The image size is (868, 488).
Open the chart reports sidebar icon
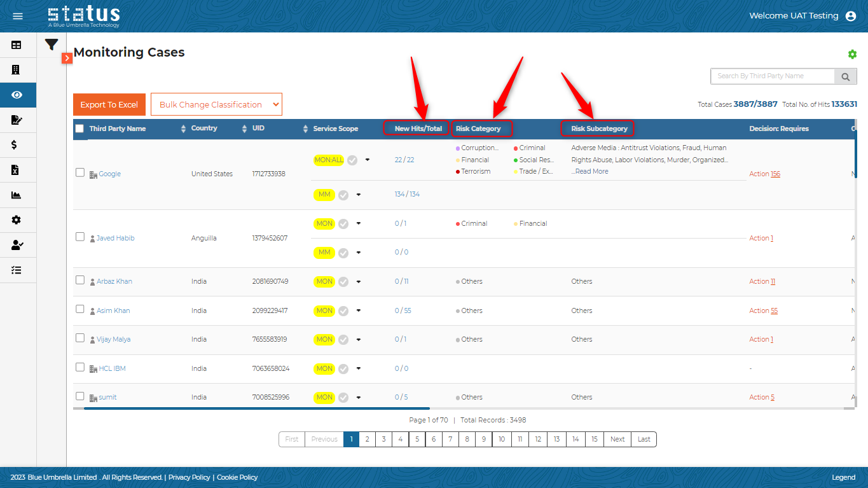pyautogui.click(x=17, y=195)
